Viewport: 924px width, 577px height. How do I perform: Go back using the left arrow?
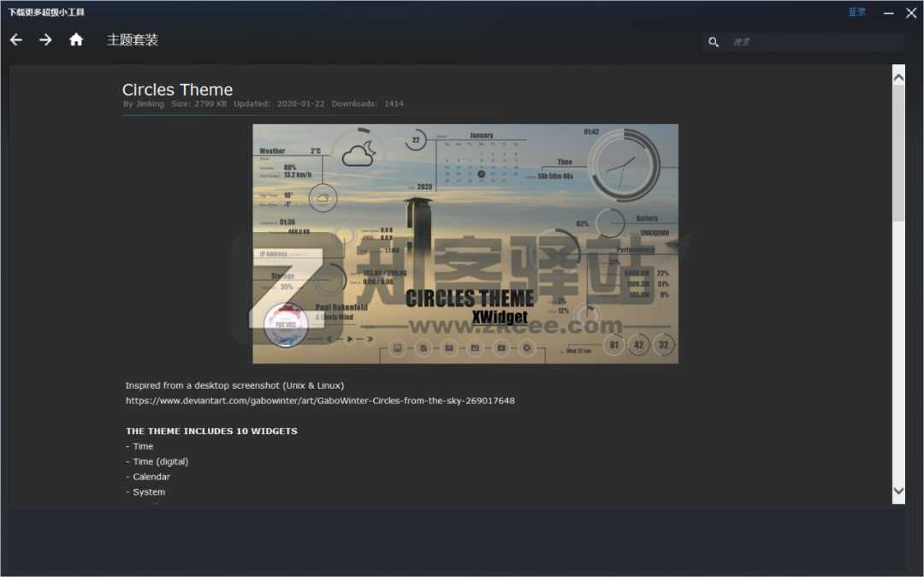(16, 39)
